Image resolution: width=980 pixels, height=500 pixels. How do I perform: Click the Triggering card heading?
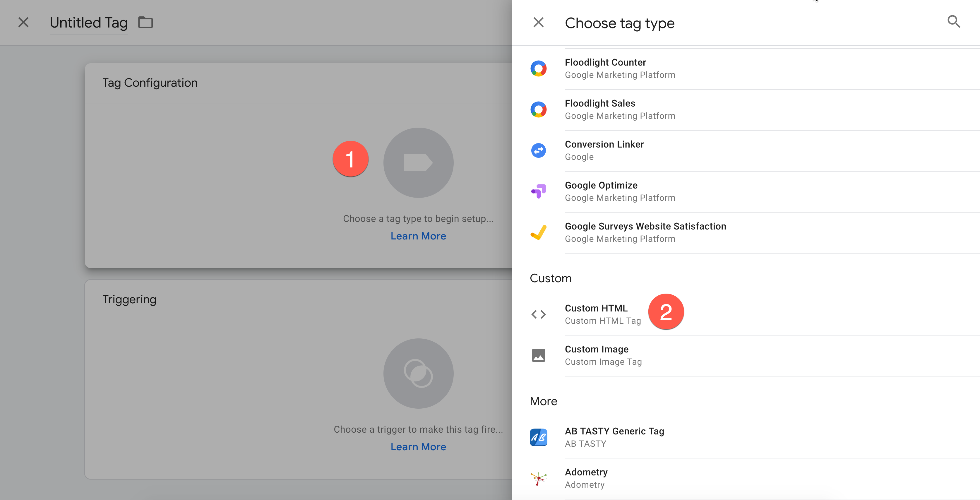129,299
